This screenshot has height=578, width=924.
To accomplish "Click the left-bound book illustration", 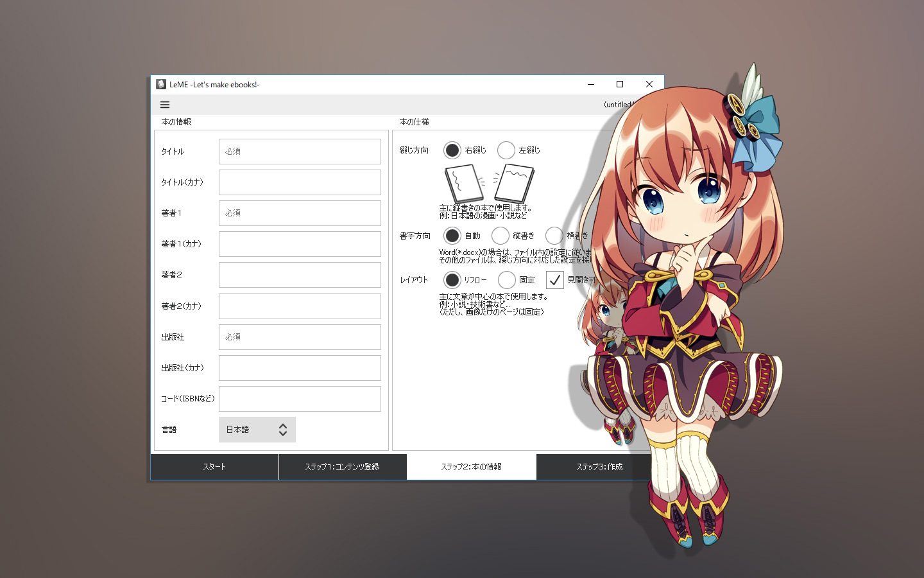I will click(515, 183).
